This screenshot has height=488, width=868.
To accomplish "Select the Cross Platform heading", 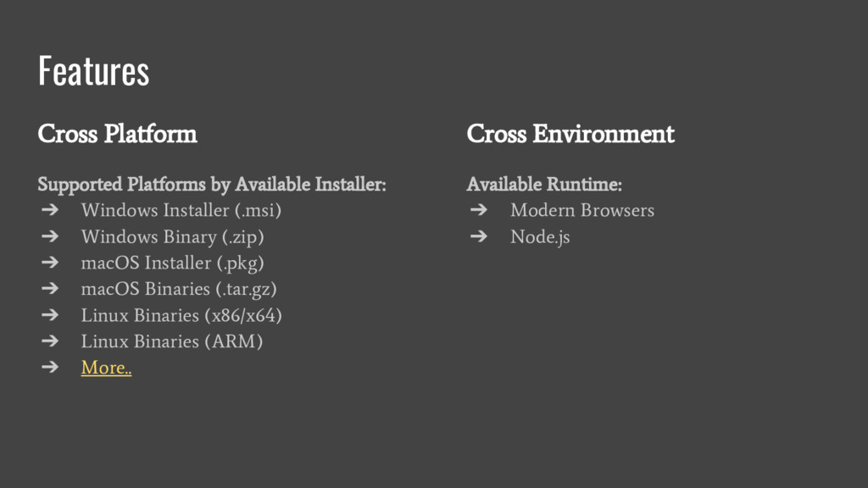I will point(117,134).
